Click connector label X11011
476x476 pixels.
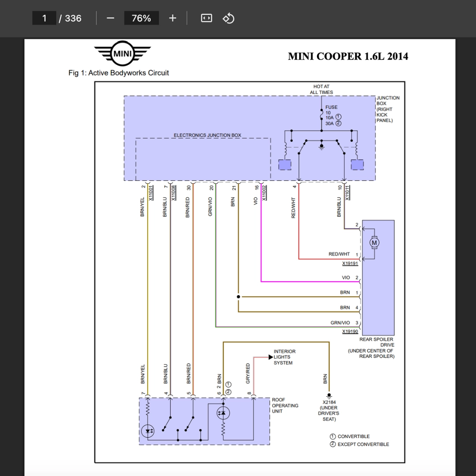(x=347, y=193)
